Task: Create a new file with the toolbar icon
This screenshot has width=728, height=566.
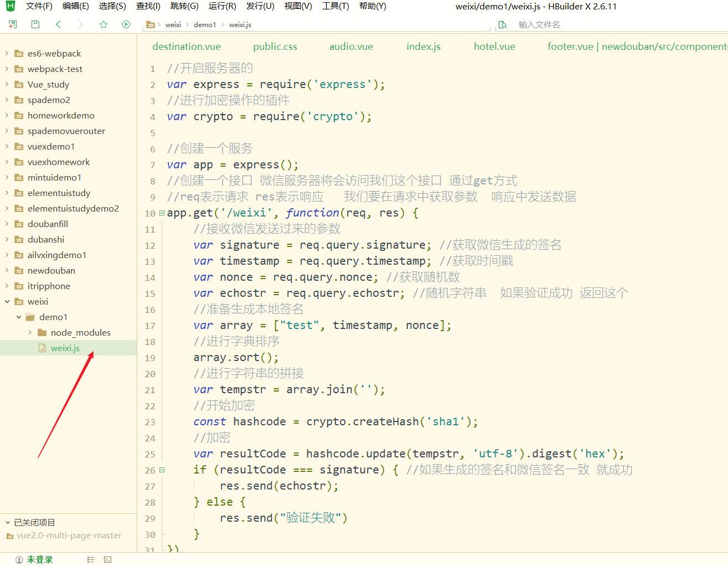Action: pos(13,24)
